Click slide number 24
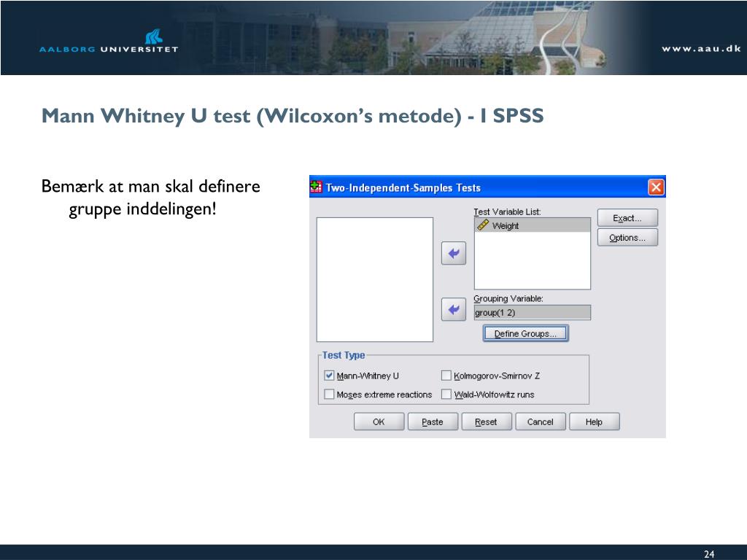Screen dimensions: 747x560 click(709, 554)
